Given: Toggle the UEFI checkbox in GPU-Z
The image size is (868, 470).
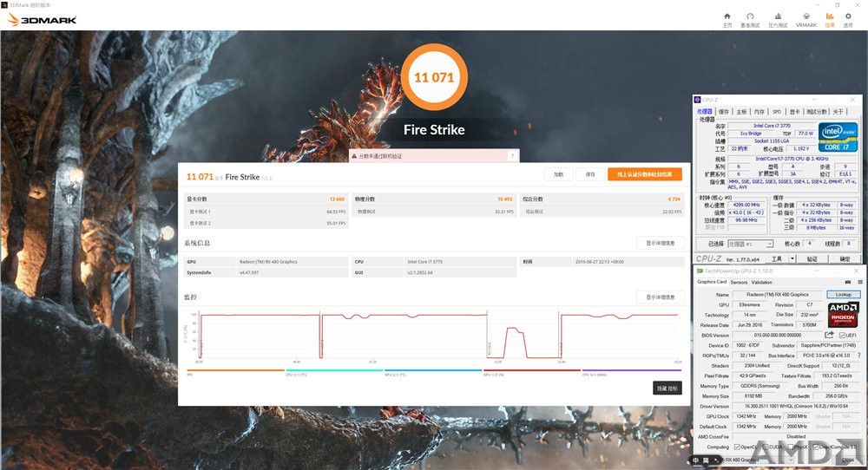Looking at the screenshot, I should pos(842,335).
